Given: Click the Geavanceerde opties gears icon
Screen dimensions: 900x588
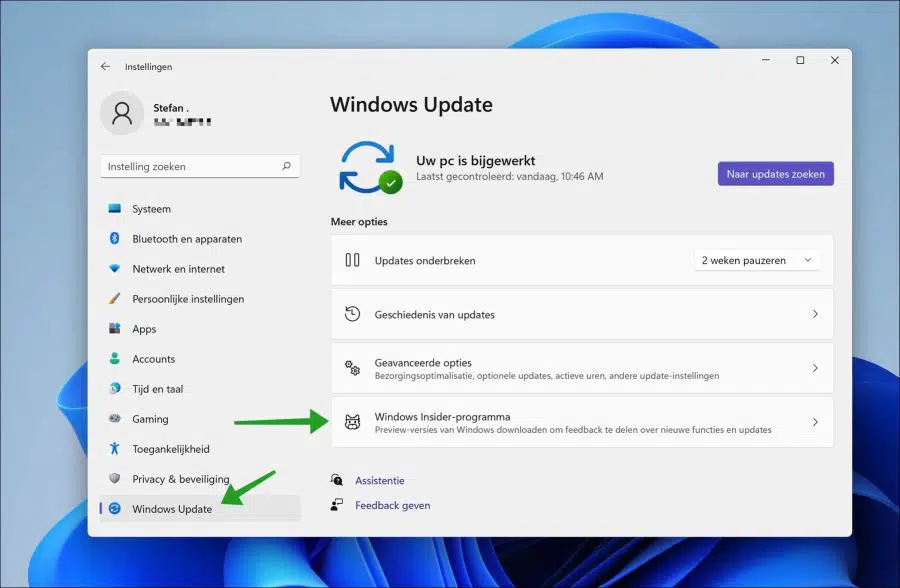Looking at the screenshot, I should coord(352,368).
